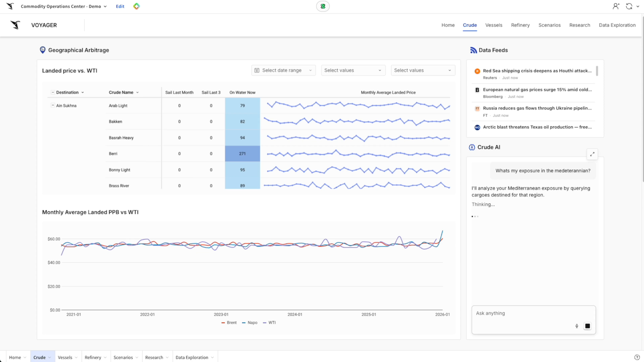The image size is (644, 362).
Task: Expand the Crude AI chat panel
Action: point(592,154)
